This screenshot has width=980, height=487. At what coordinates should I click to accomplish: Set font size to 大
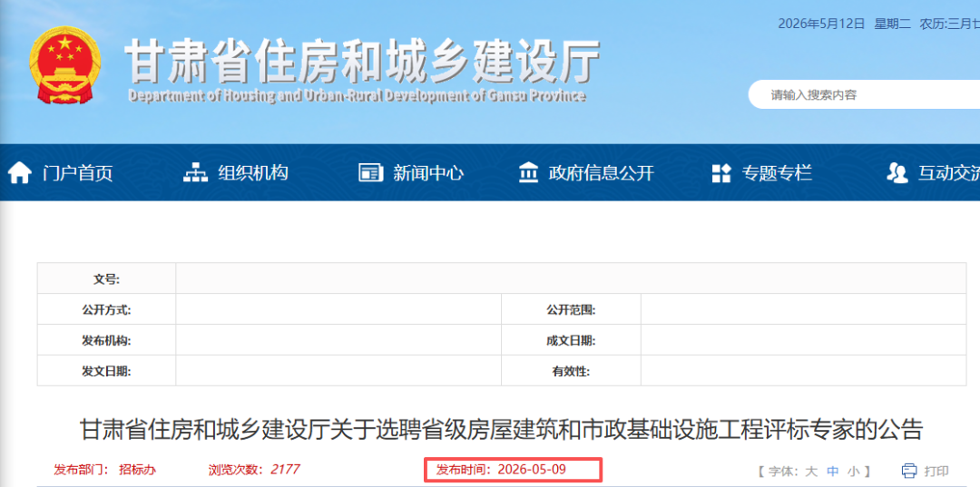coord(811,471)
